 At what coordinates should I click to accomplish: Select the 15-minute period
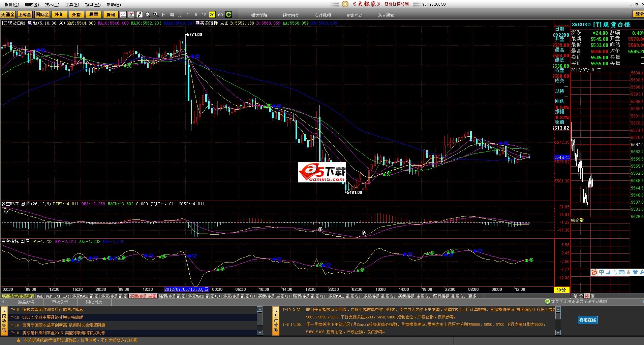click(204, 14)
